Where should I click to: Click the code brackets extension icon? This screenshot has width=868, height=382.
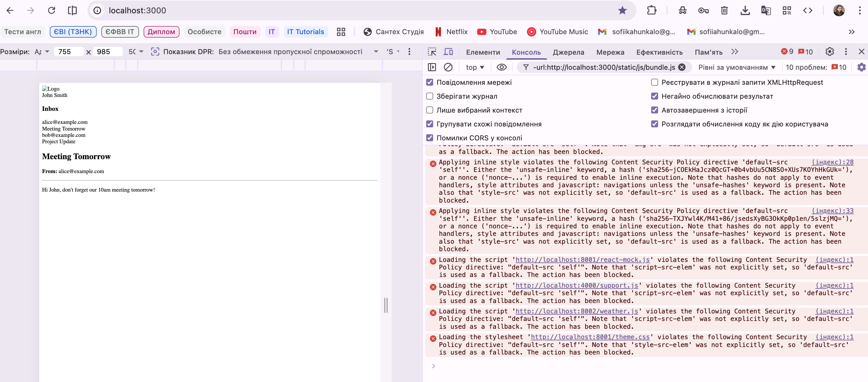pos(808,10)
